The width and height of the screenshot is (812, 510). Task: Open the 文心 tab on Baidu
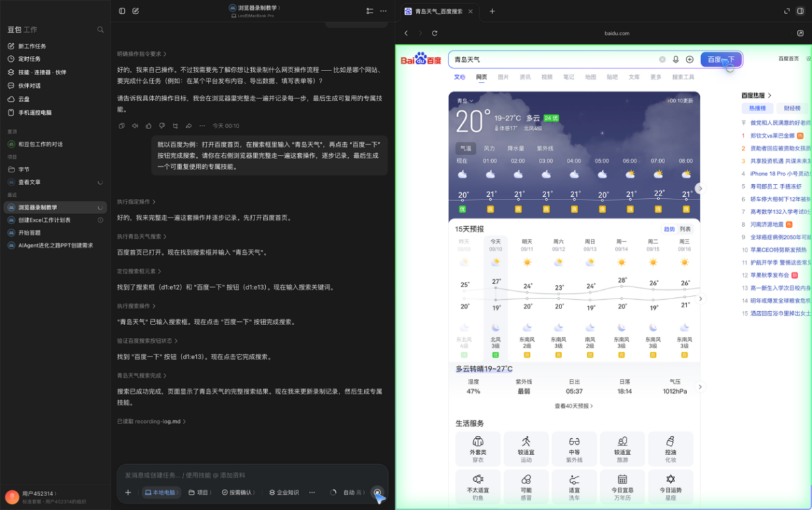click(460, 77)
